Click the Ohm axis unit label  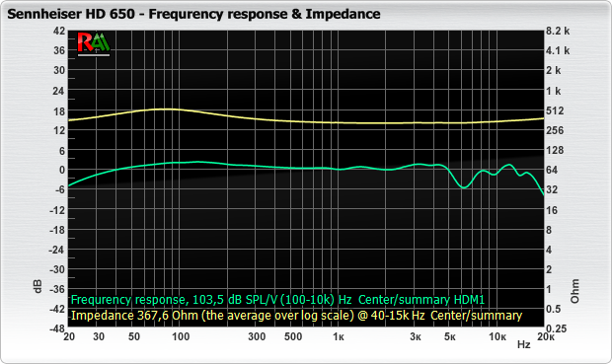(574, 291)
